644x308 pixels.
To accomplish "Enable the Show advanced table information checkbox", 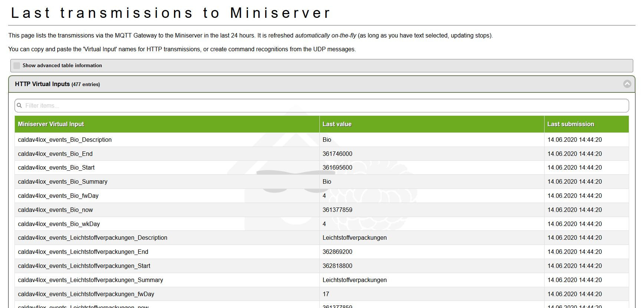I will tap(17, 66).
